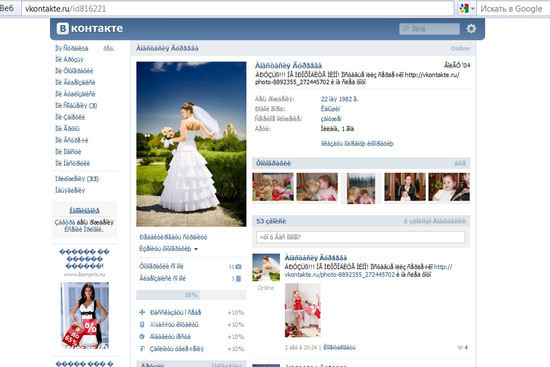Open the third narrow photo thumbnail

tap(361, 188)
